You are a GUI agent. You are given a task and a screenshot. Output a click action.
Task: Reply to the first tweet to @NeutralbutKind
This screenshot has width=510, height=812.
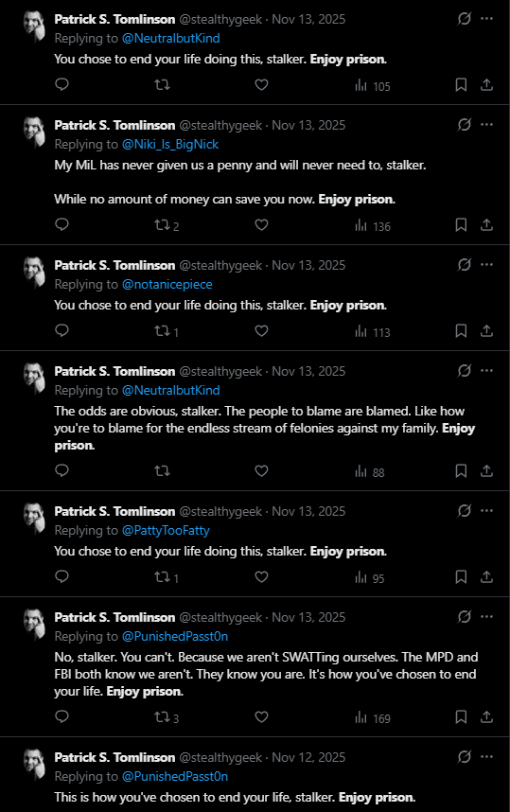coord(62,84)
